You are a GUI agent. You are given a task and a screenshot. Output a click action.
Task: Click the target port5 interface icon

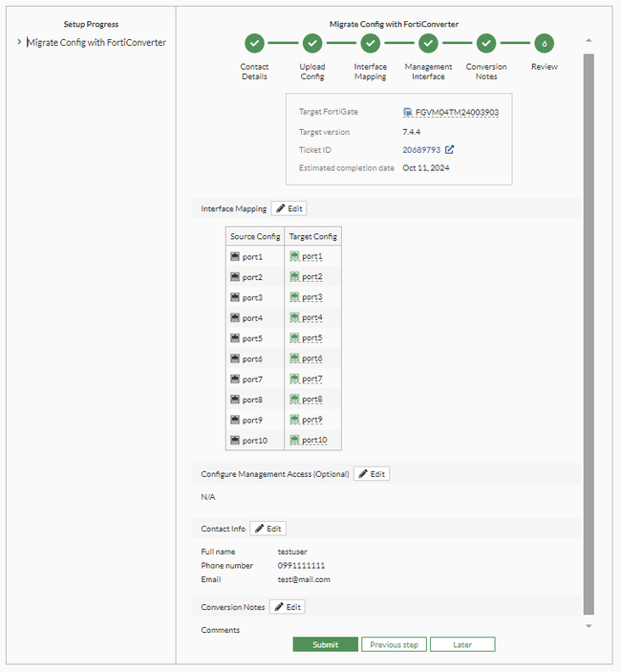[x=295, y=338]
